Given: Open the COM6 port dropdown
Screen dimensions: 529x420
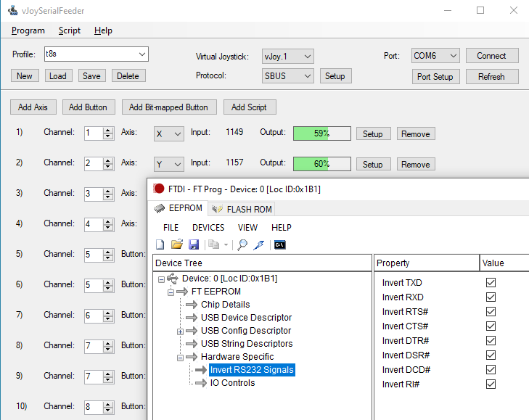Looking at the screenshot, I should [x=453, y=56].
